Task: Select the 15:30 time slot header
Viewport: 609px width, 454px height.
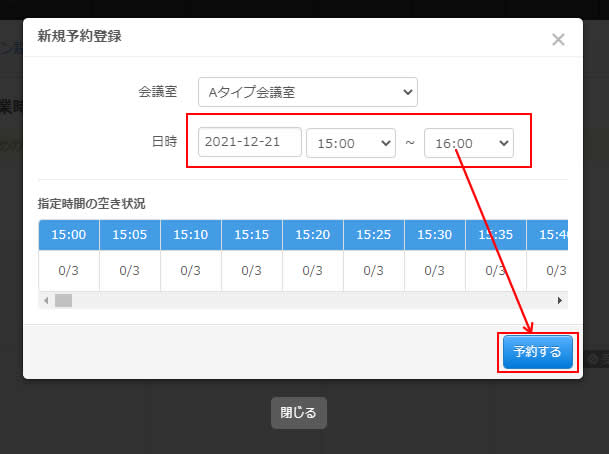Action: 435,235
